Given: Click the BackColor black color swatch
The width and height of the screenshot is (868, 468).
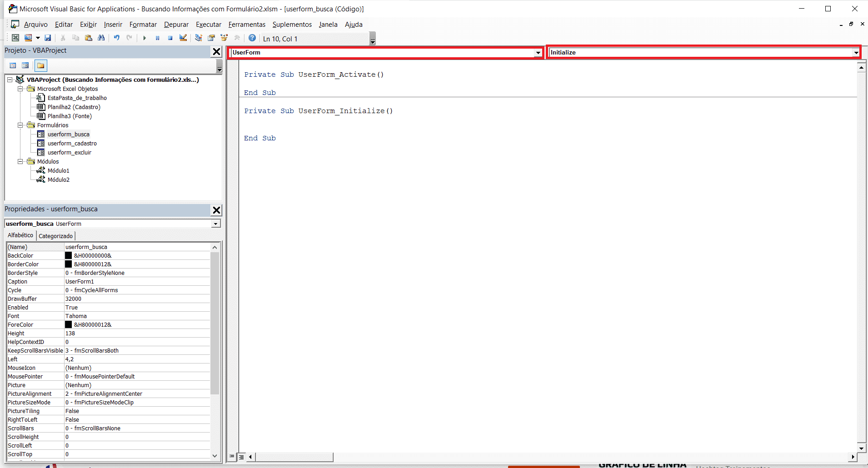Looking at the screenshot, I should click(x=69, y=256).
